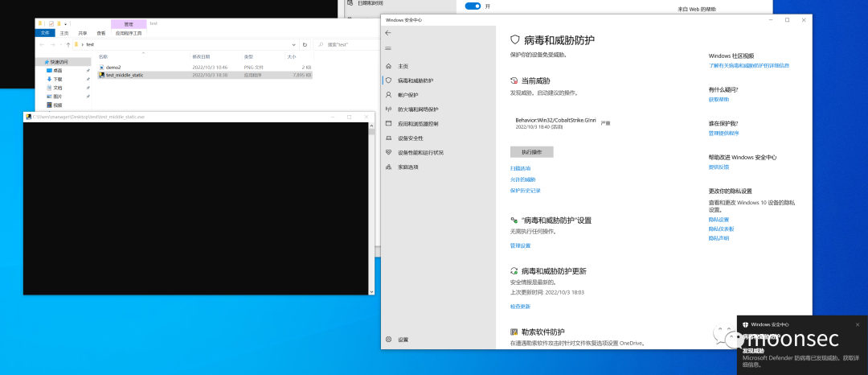
Task: Open 视频 in Explorer navigation pane
Action: click(x=58, y=105)
